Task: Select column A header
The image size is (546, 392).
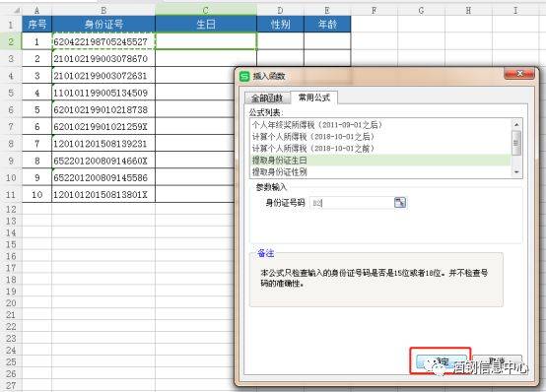Action: pos(36,11)
